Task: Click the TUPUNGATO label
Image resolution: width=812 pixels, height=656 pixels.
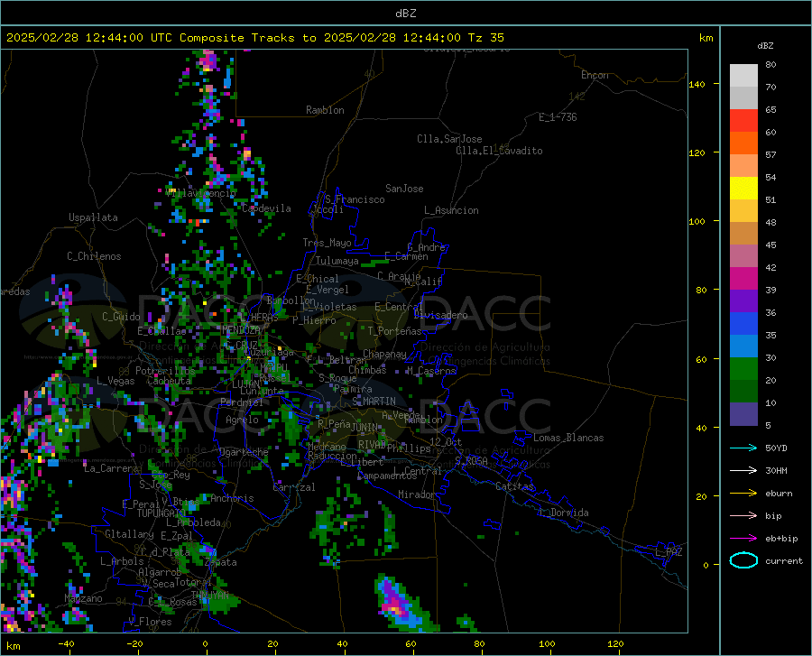Action: pos(161,513)
